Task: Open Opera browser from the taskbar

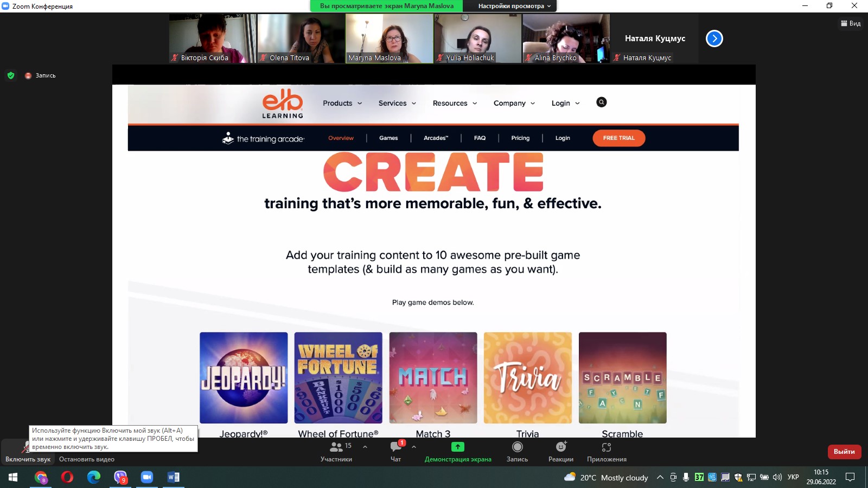Action: click(x=67, y=477)
